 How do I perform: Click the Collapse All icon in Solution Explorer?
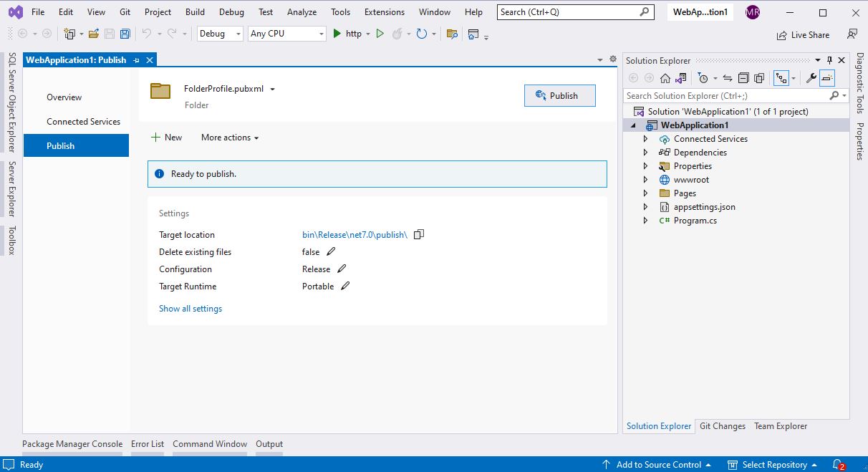tap(743, 78)
